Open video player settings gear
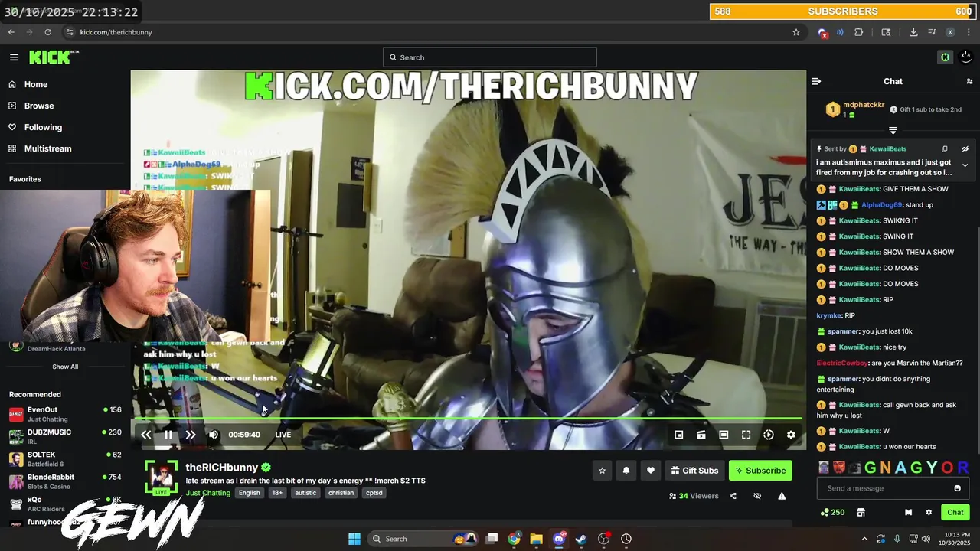This screenshot has width=980, height=551. (791, 435)
